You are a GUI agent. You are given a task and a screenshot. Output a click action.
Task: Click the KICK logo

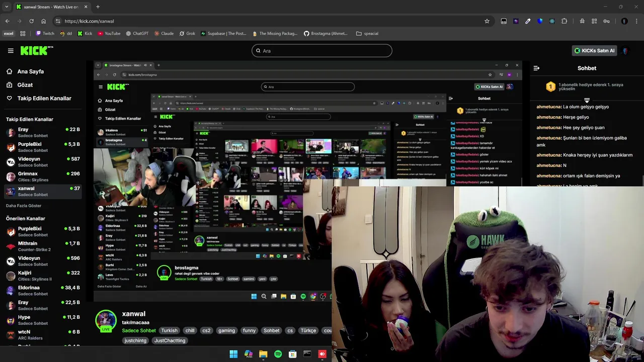[x=37, y=50]
